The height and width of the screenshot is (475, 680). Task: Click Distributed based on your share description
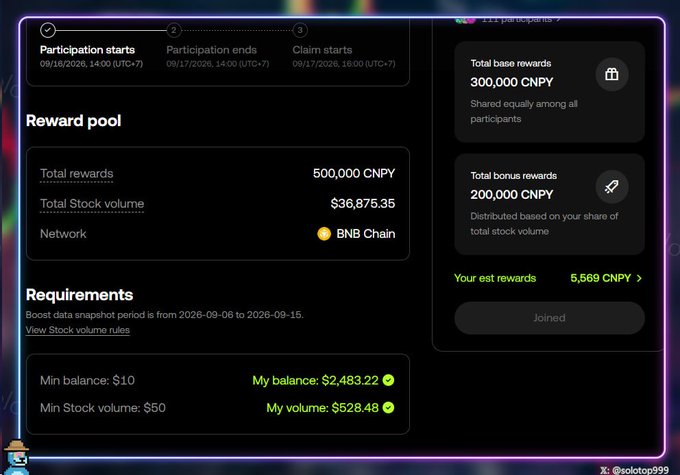pyautogui.click(x=544, y=224)
